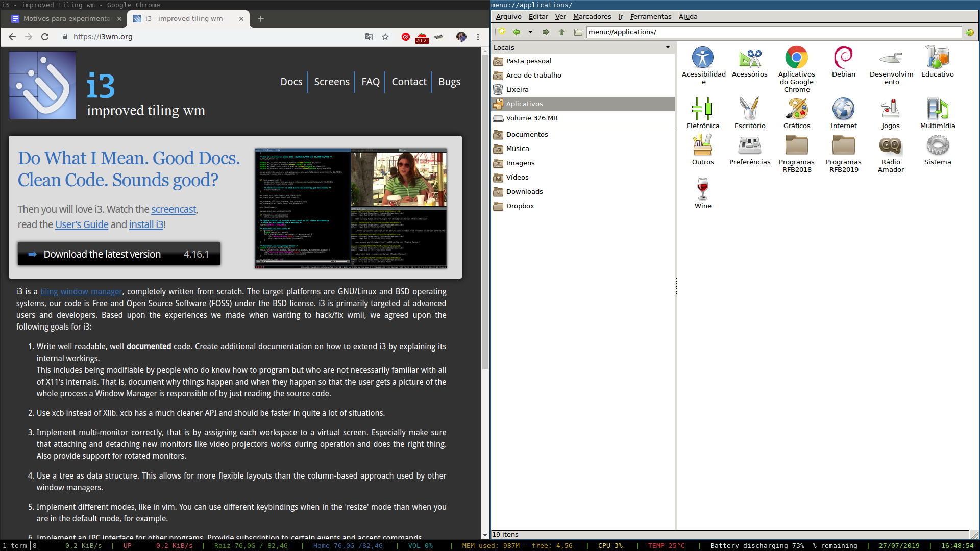The height and width of the screenshot is (551, 980).
Task: Open the Multimídia category icon
Action: point(938,109)
